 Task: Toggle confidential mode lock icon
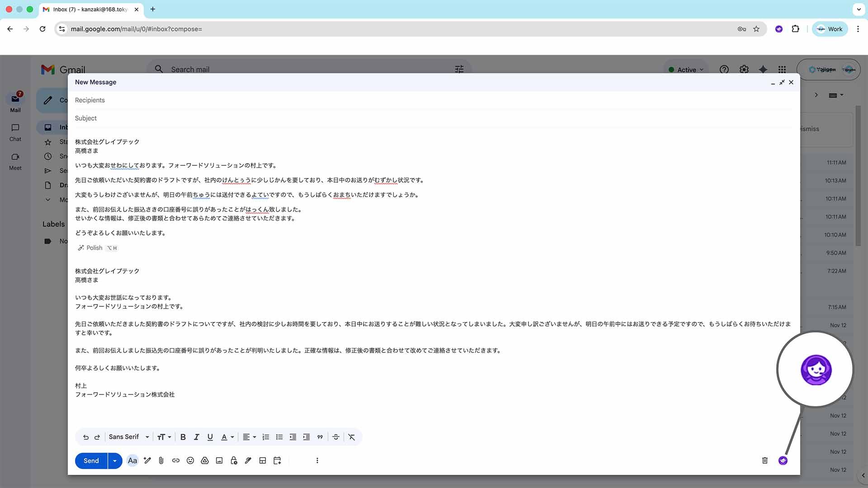[x=234, y=460]
